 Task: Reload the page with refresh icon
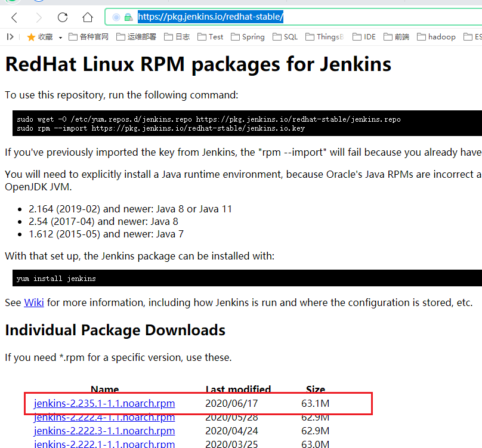point(63,17)
